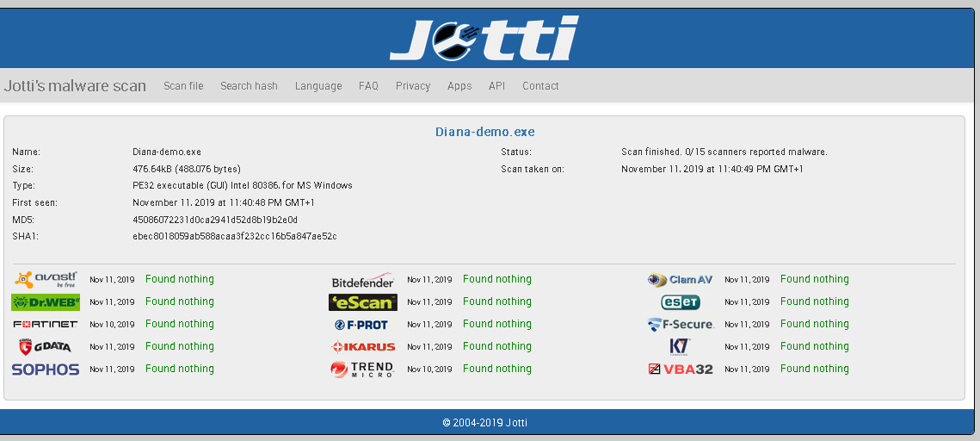The image size is (980, 441).
Task: Click Ikarus's Found nothing result
Action: [x=496, y=346]
